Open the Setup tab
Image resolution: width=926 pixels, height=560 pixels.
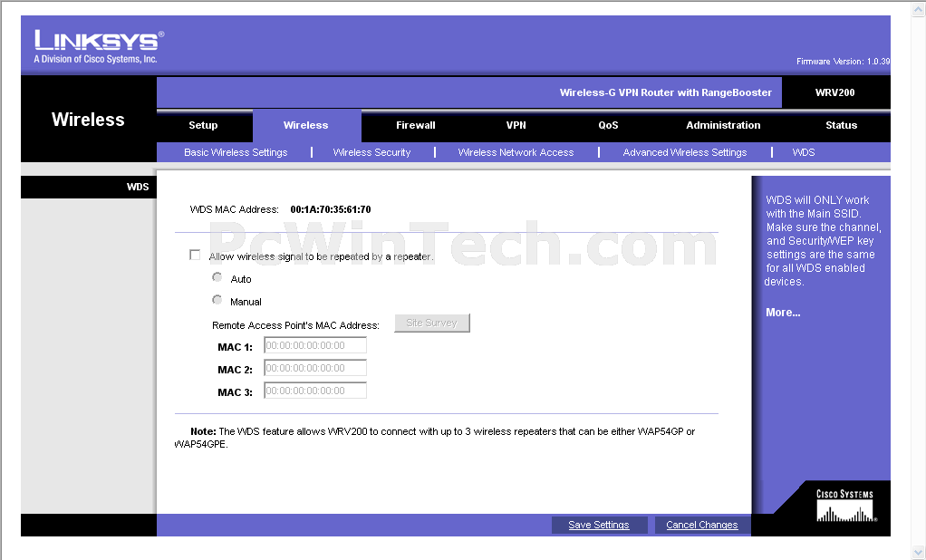pyautogui.click(x=203, y=125)
